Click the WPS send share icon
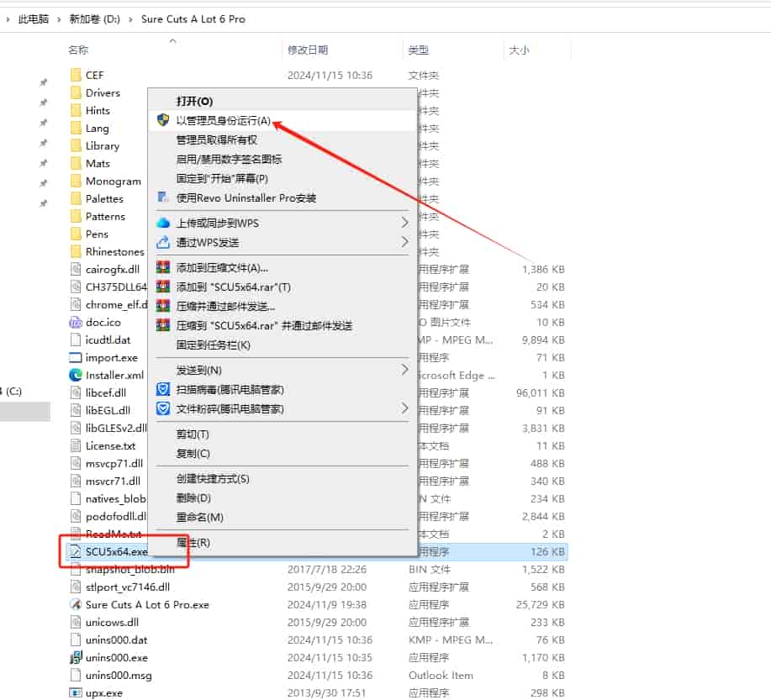This screenshot has width=771, height=700. 163,242
